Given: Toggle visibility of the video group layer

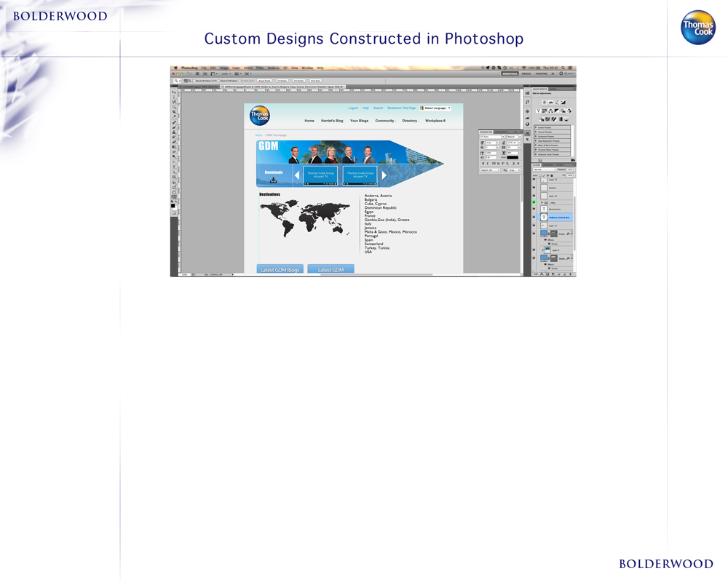Looking at the screenshot, I should click(534, 202).
